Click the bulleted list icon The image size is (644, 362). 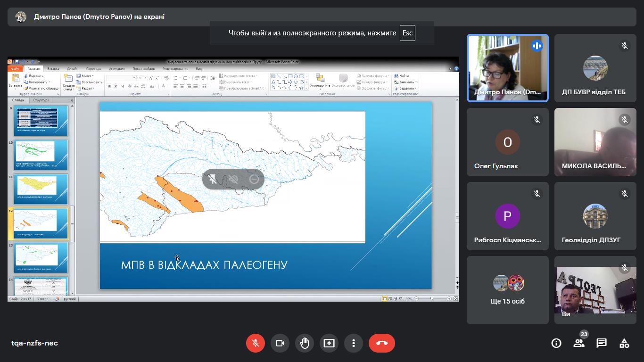[175, 78]
